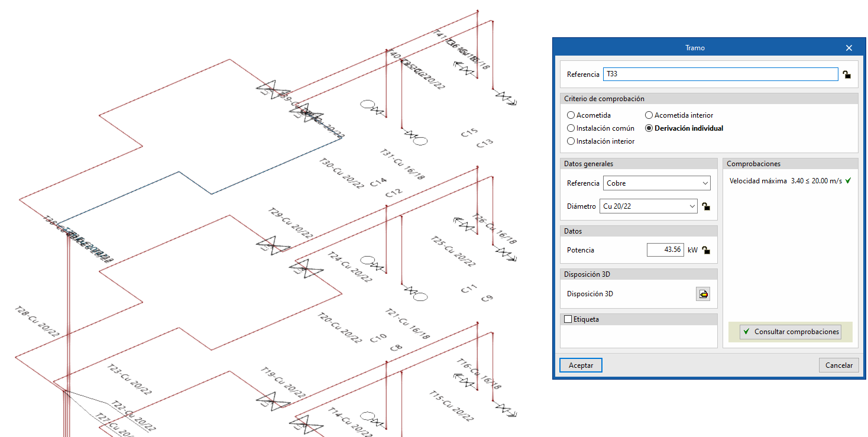The image size is (868, 437).
Task: Expand the Cu 20/22 diameter dropdown
Action: (649, 206)
